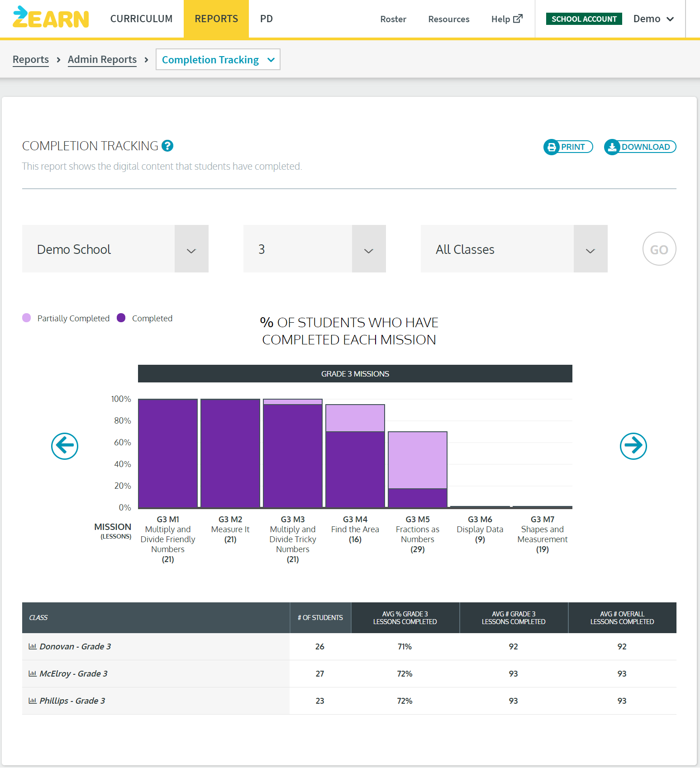Click G3 M7 Shapes and Measurement label
Image resolution: width=700 pixels, height=768 pixels.
click(543, 534)
